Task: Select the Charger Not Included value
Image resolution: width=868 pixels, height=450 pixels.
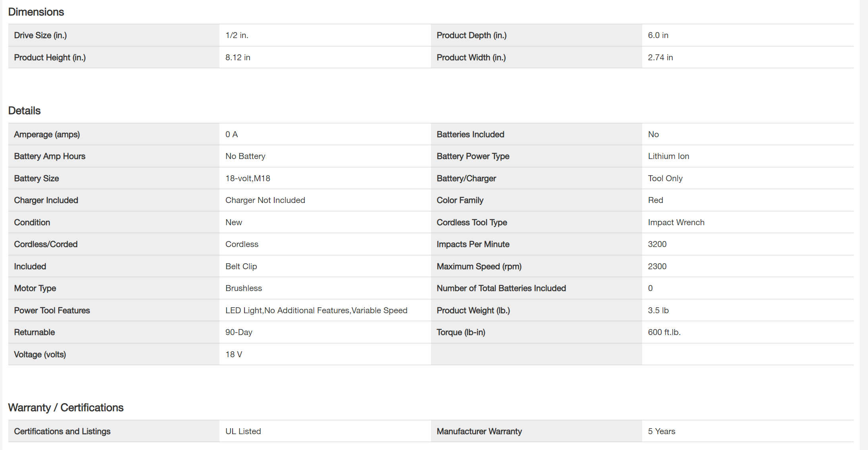Action: [265, 200]
